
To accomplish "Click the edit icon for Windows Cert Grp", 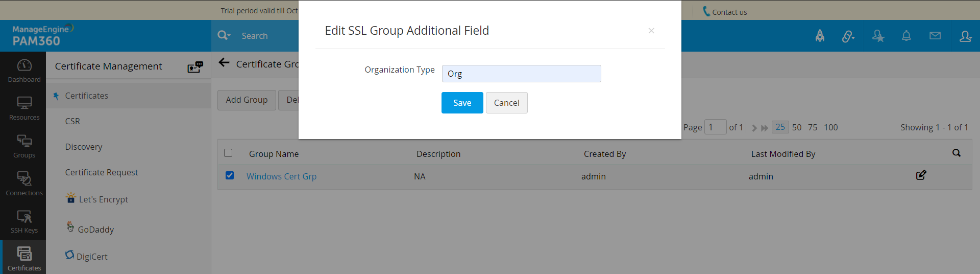I will tap(921, 175).
